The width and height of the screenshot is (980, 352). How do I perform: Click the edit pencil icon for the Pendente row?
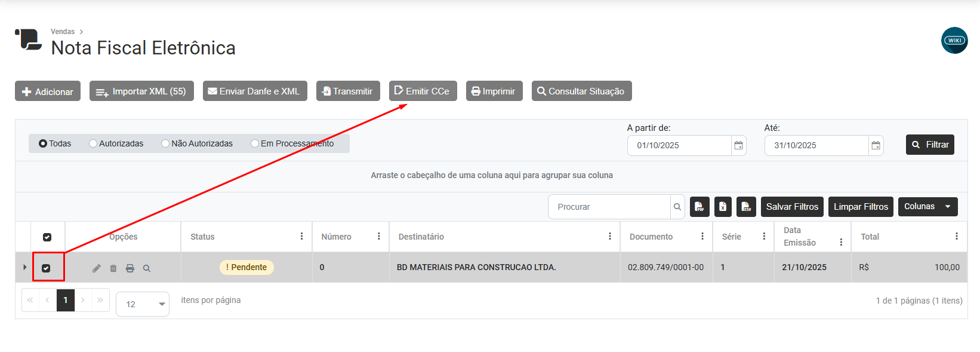click(x=97, y=268)
